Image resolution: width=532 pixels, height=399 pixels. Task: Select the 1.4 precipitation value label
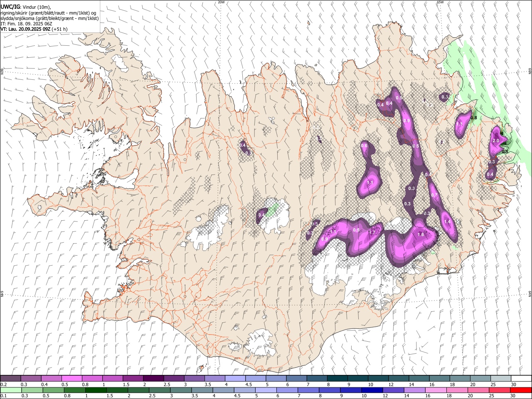coord(447,222)
